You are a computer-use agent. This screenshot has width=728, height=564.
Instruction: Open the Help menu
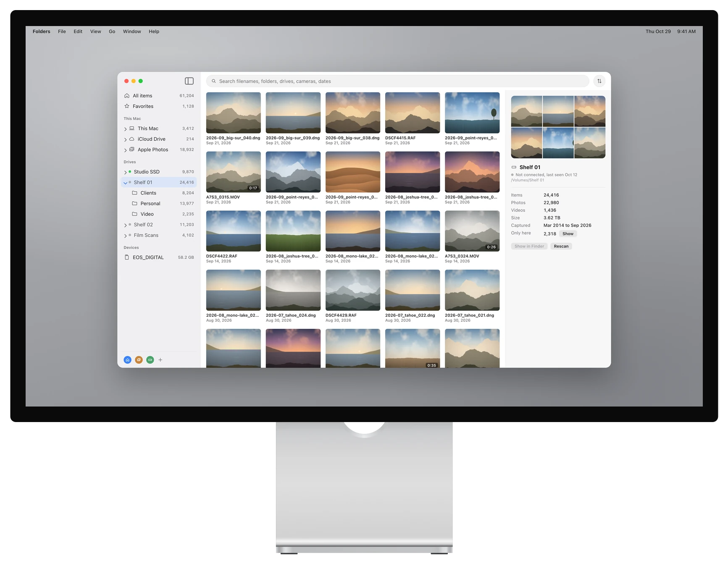click(x=154, y=31)
